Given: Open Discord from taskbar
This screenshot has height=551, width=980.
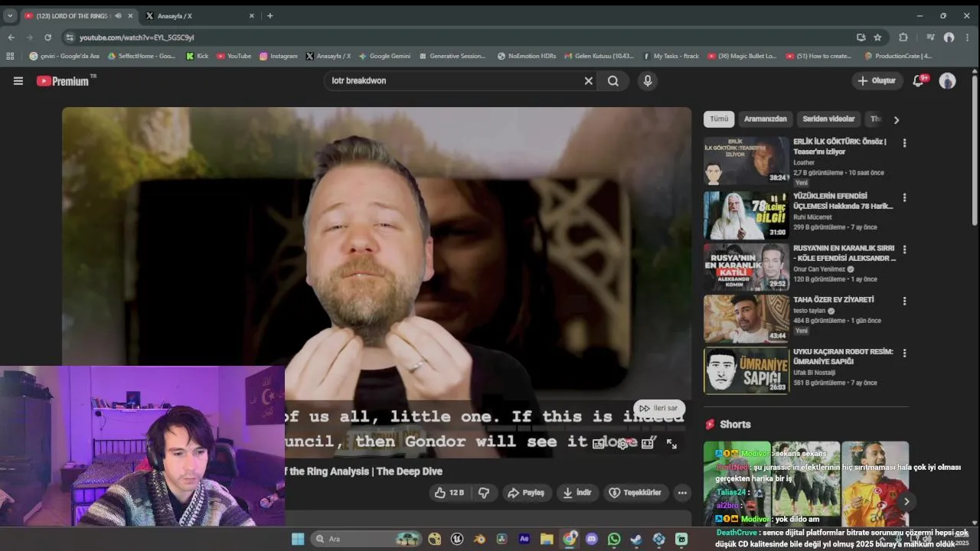Looking at the screenshot, I should (591, 539).
